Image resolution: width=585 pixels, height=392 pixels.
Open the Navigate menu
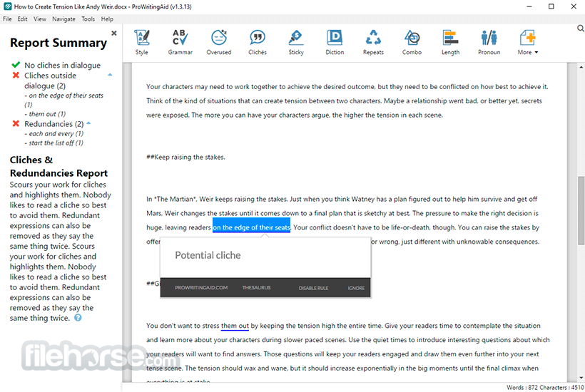point(63,19)
